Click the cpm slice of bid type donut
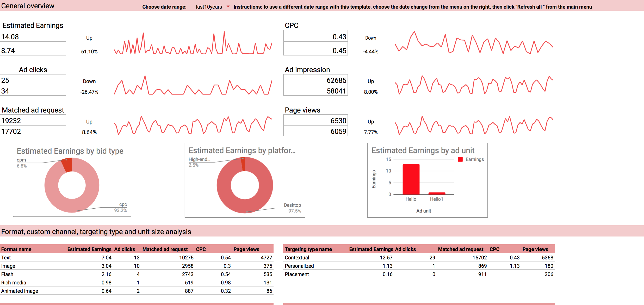The height and width of the screenshot is (305, 644). [x=67, y=165]
